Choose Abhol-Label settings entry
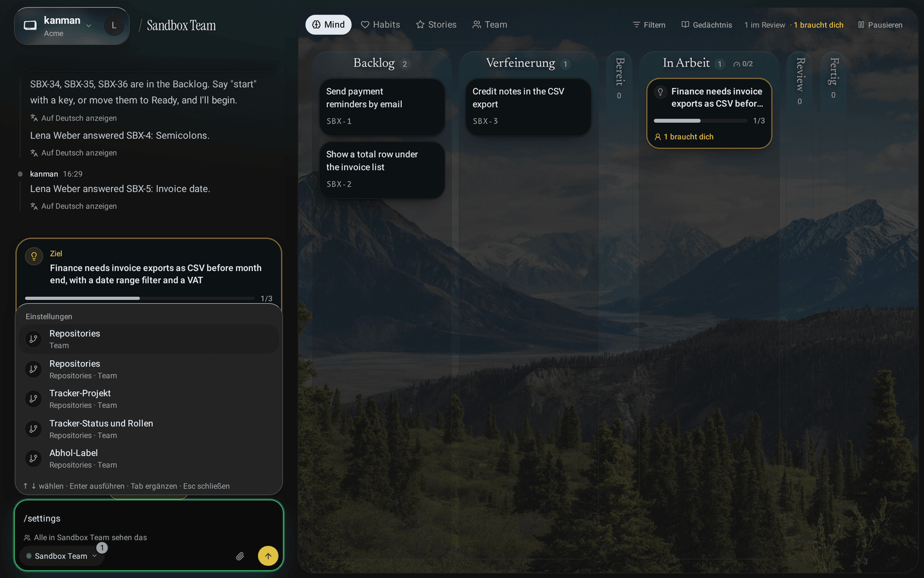 (149, 459)
